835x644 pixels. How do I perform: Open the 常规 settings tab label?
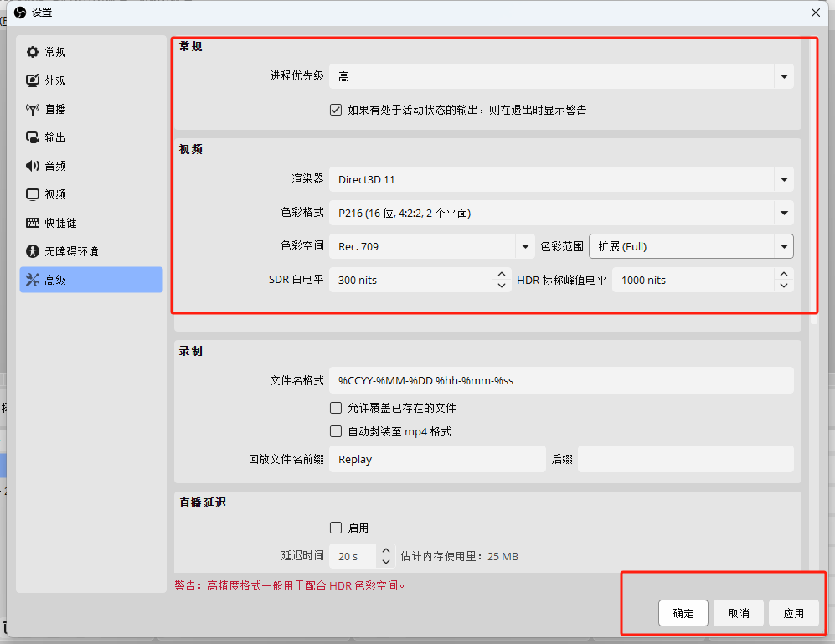pyautogui.click(x=54, y=52)
